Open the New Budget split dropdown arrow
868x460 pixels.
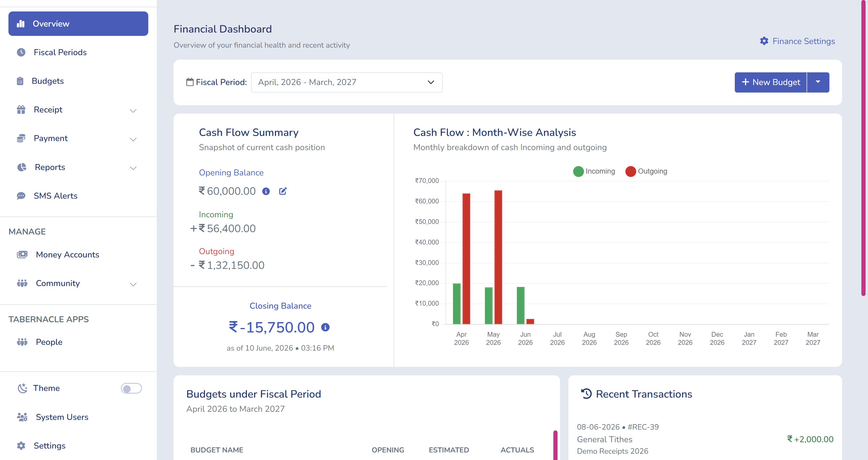[818, 82]
